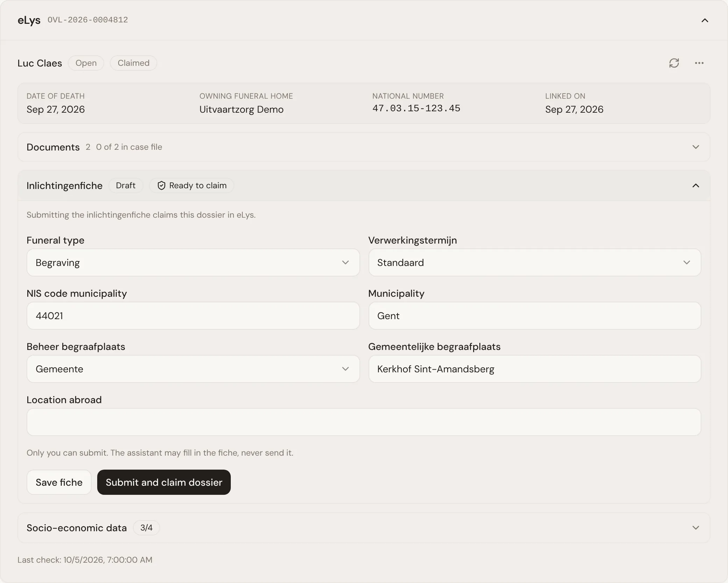The height and width of the screenshot is (583, 728).
Task: Expand the Socio-economic data section
Action: (364, 528)
